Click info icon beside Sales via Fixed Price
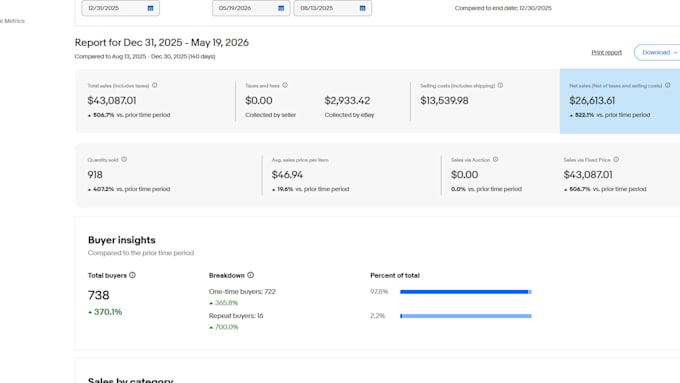Screen dimensions: 680x383 click(x=616, y=160)
